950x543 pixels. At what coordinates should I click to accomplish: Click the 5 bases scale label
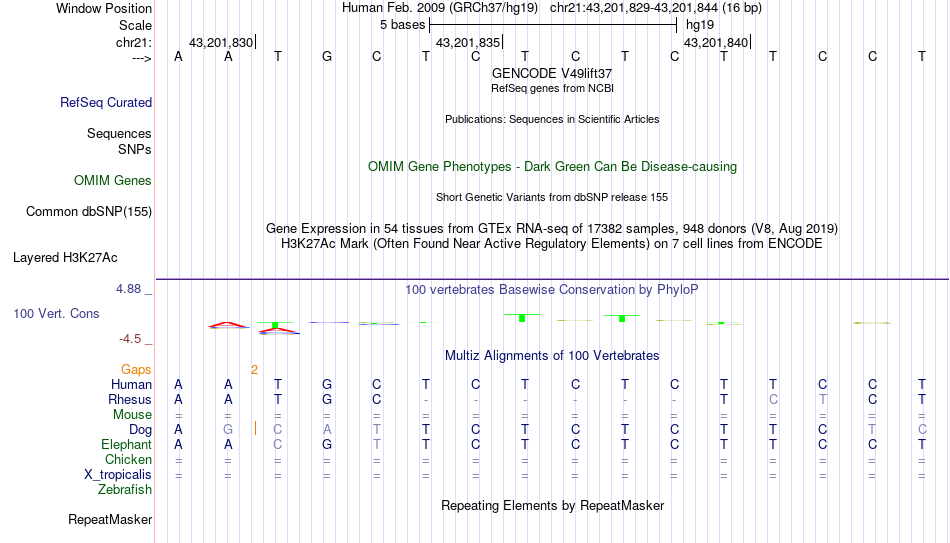pyautogui.click(x=402, y=25)
